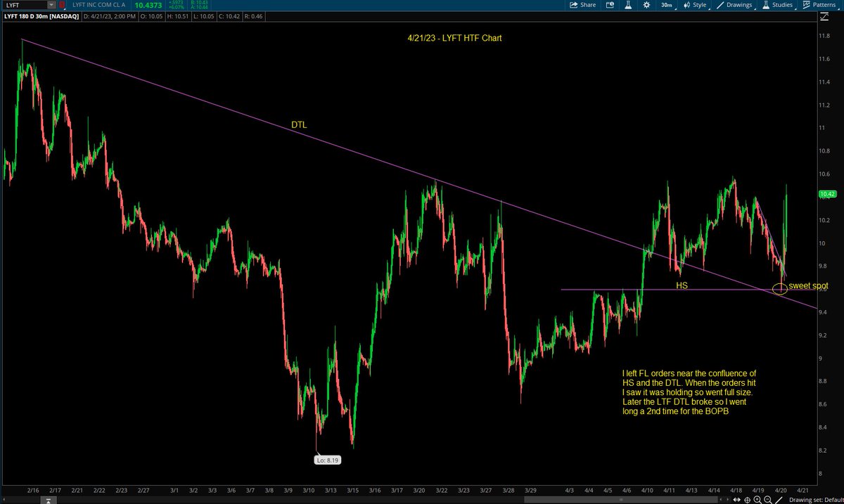This screenshot has height=504, width=844.
Task: Click the scroll left arrow at bottom-left
Action: [4, 498]
